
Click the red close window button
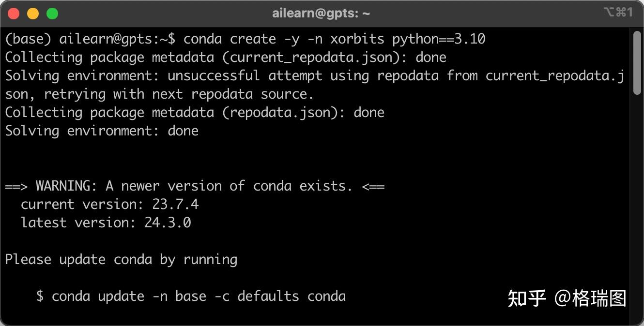14,14
